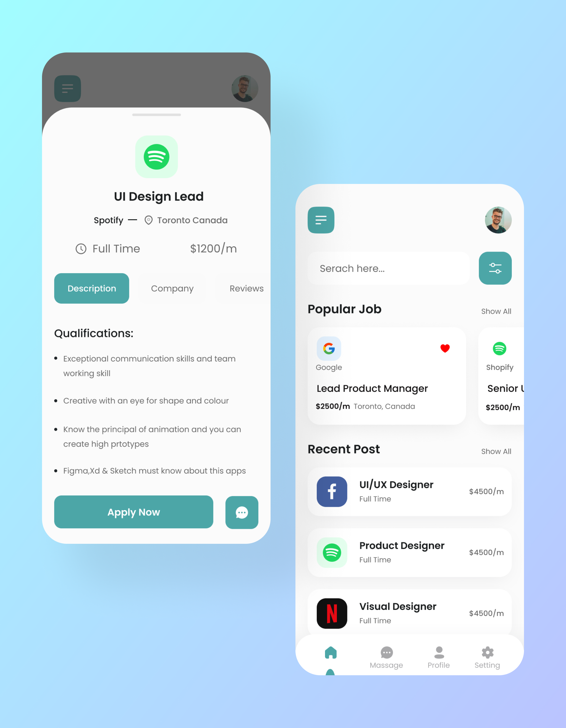Select the Description tab on job detail
Screen dimensions: 566x728
91,288
